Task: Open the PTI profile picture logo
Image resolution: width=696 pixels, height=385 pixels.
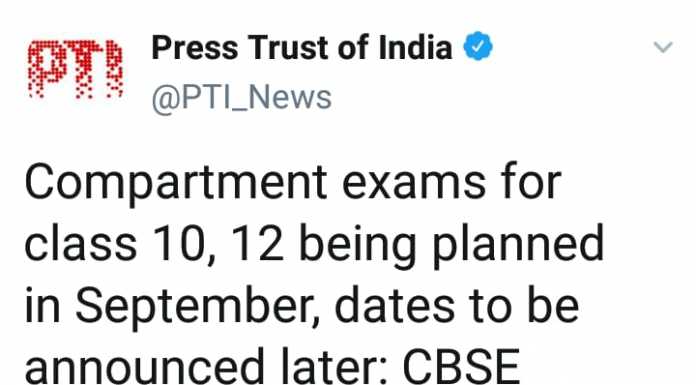Action: [75, 69]
